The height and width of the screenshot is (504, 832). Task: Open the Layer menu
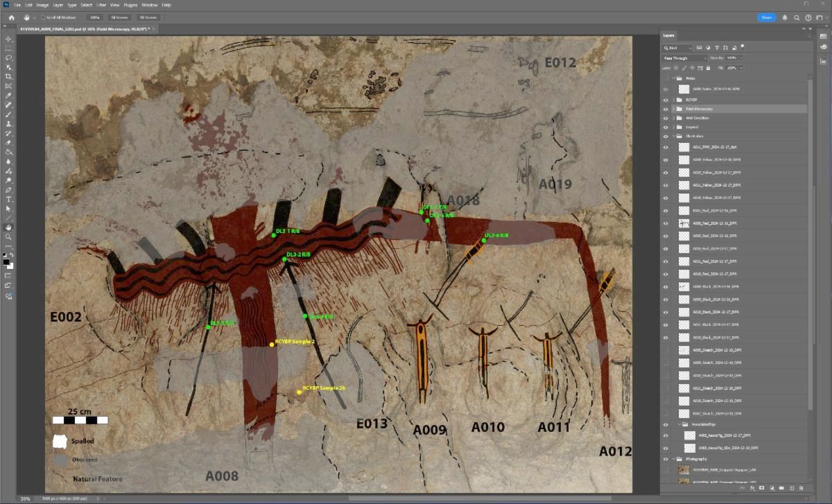tap(58, 5)
